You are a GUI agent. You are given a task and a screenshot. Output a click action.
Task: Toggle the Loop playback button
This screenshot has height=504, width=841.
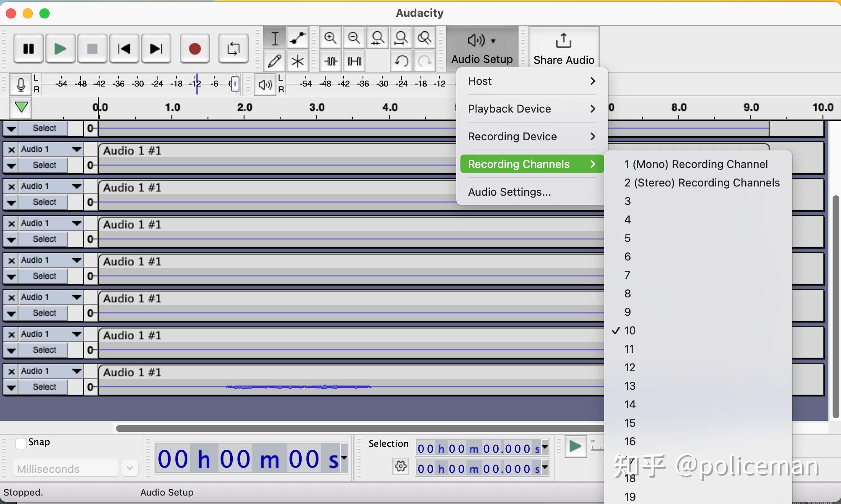click(233, 49)
